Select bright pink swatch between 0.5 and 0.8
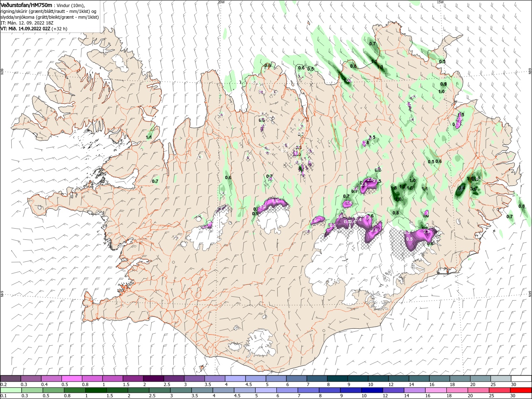The height and width of the screenshot is (399, 532). coord(71,379)
